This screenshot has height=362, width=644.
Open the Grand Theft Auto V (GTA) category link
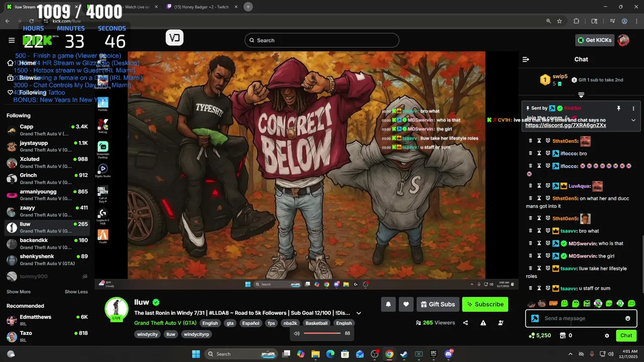tap(165, 323)
